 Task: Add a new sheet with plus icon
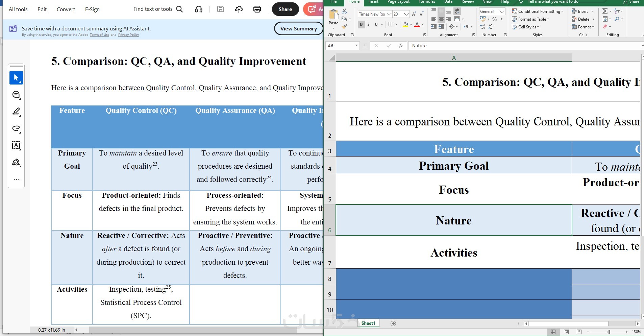(x=393, y=323)
